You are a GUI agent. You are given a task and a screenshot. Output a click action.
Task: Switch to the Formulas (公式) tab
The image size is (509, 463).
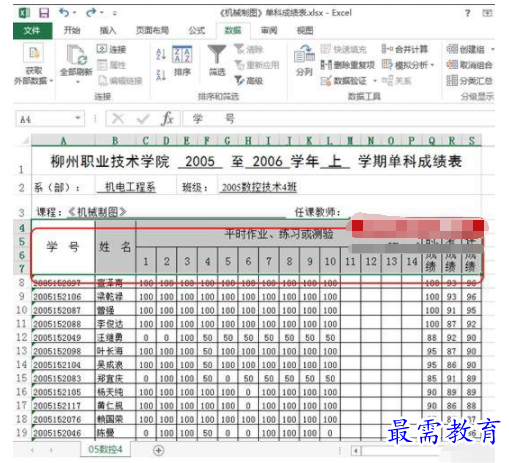click(x=197, y=31)
